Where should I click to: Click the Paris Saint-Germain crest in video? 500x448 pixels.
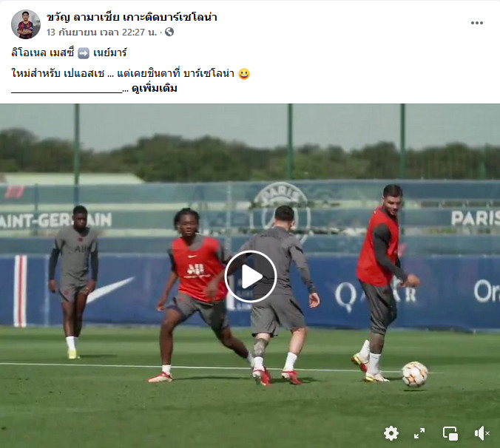(x=280, y=208)
